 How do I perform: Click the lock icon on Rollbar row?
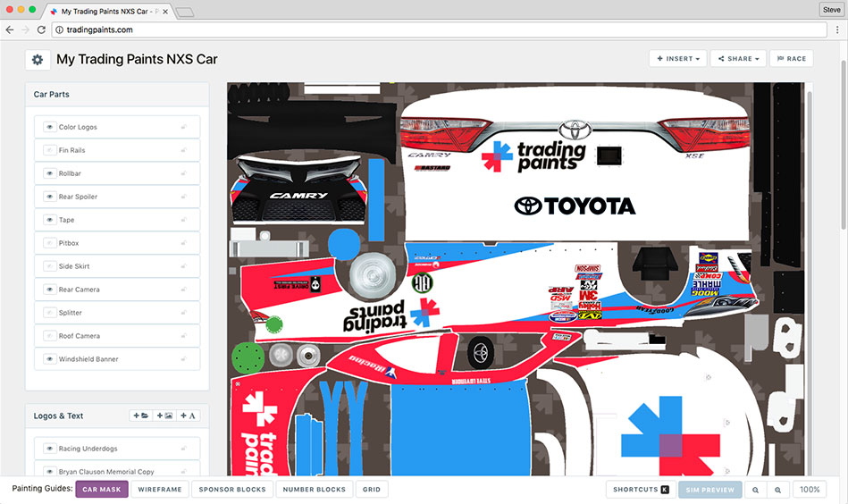pos(184,173)
